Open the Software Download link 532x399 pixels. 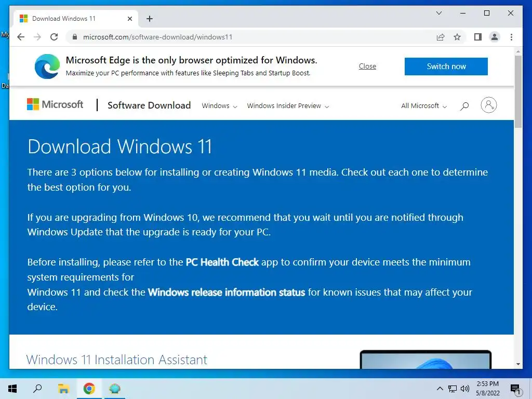pos(149,105)
